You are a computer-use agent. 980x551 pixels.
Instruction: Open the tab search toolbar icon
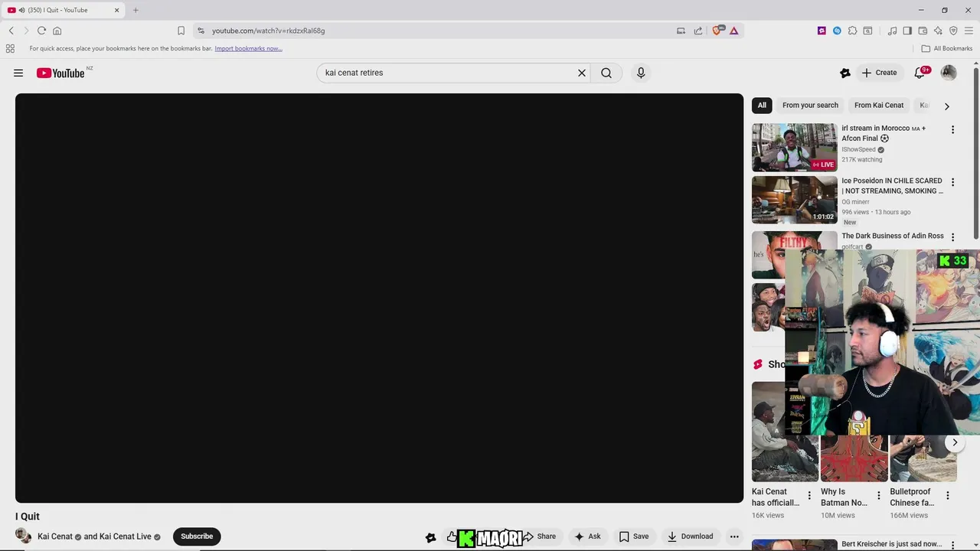coord(867,31)
